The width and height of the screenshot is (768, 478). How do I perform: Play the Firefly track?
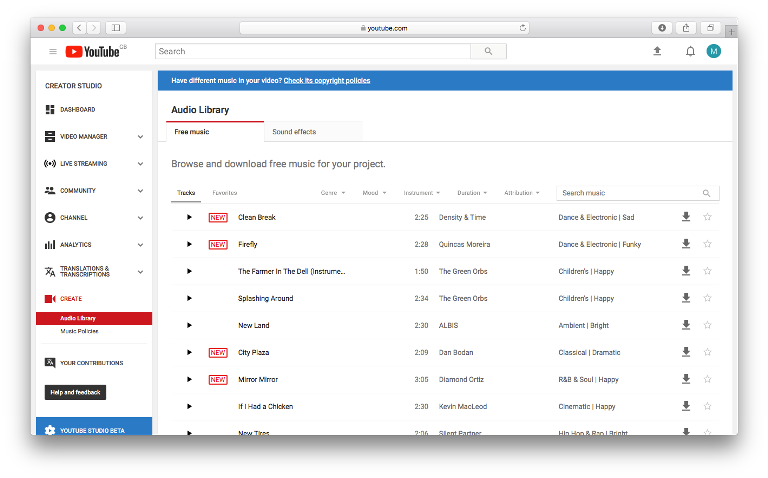[189, 244]
